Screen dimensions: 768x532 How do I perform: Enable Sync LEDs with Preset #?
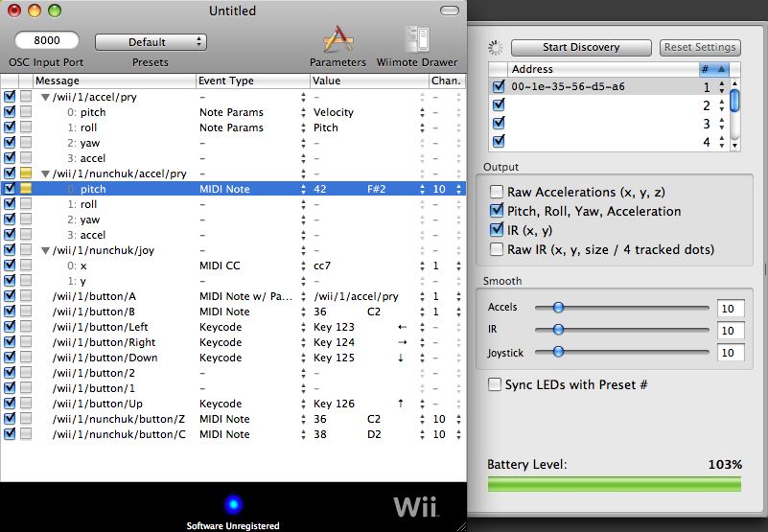pos(496,384)
